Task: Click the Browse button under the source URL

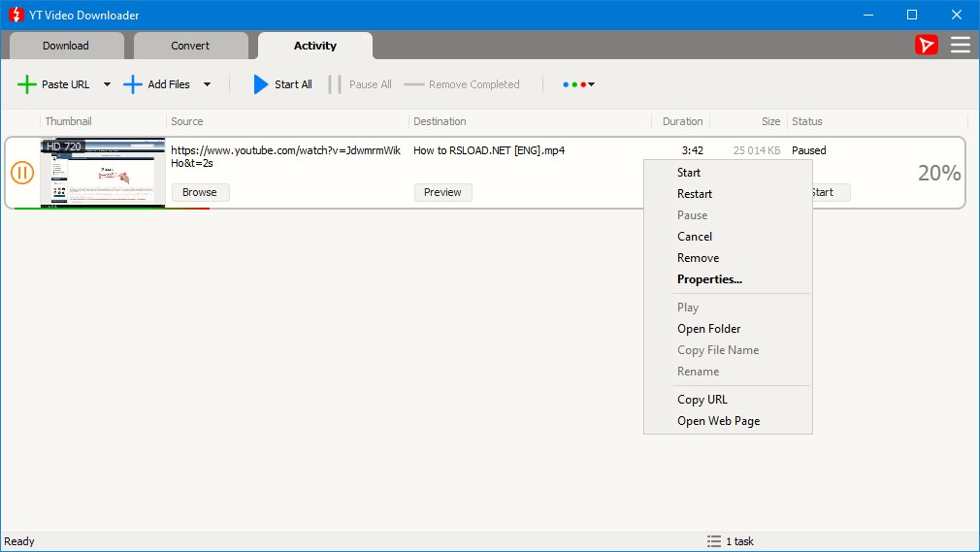Action: point(200,192)
